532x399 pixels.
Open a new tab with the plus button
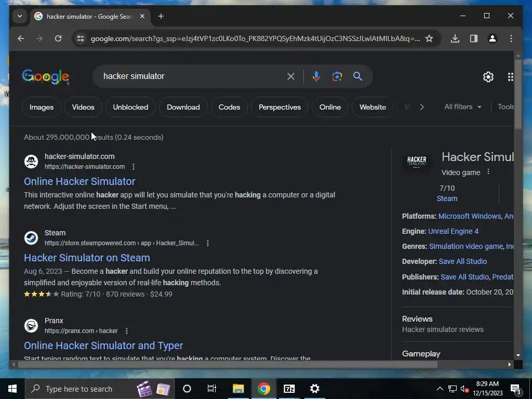click(x=161, y=16)
